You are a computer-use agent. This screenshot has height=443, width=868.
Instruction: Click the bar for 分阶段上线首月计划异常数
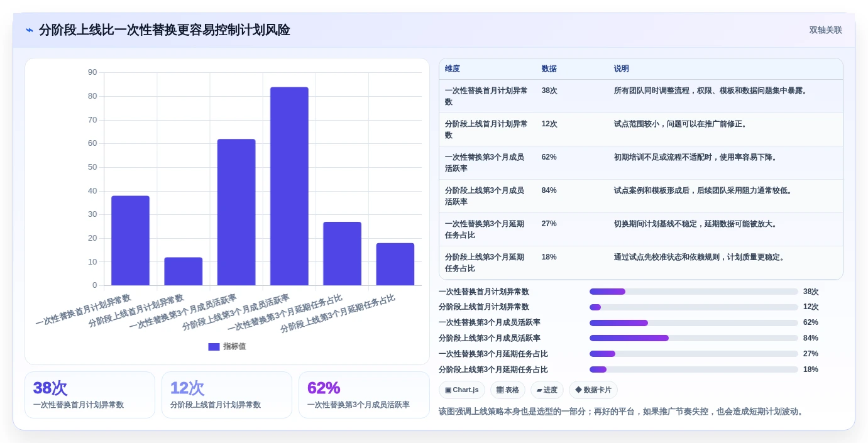pyautogui.click(x=184, y=271)
